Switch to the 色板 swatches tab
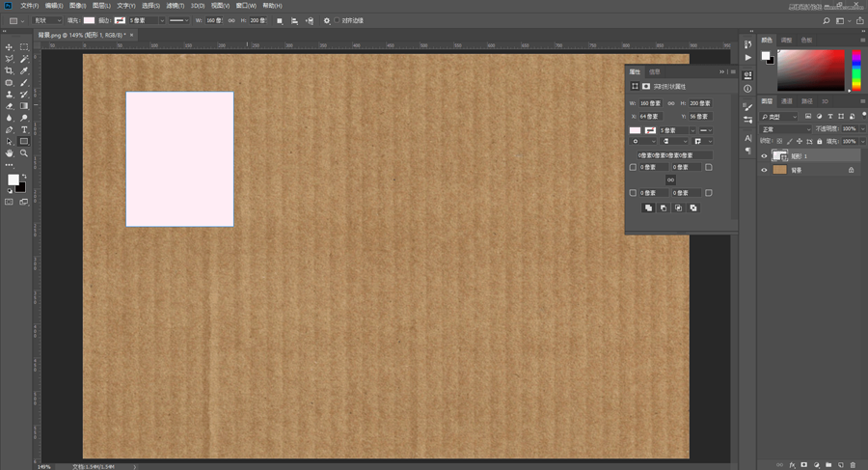Viewport: 868px width, 470px height. (x=806, y=40)
